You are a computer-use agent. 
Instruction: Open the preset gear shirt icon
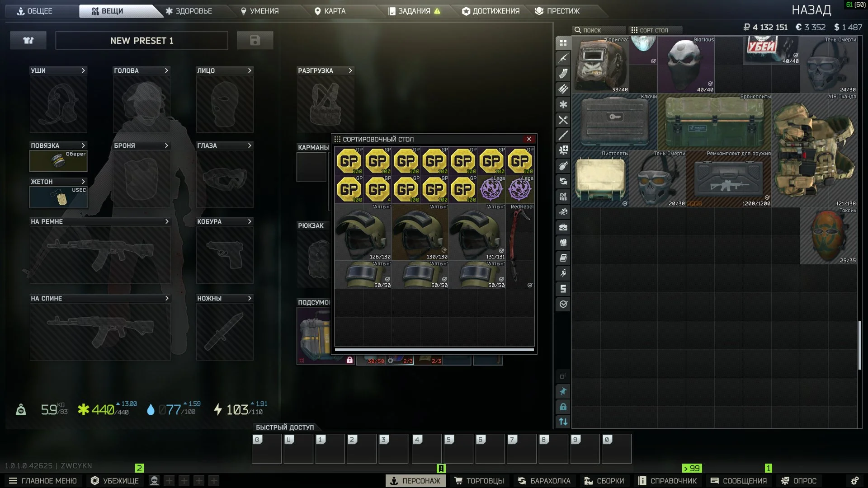28,41
